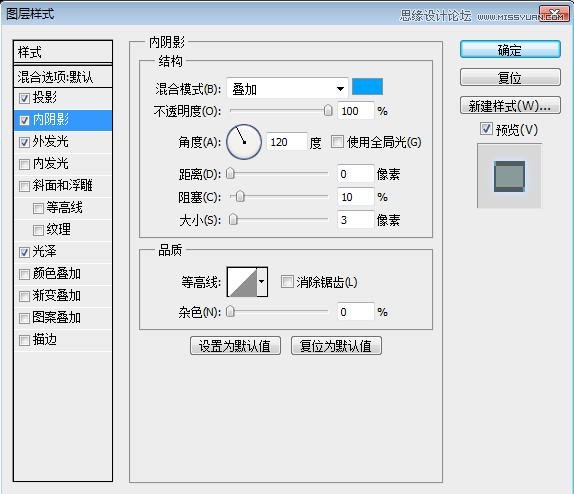This screenshot has width=574, height=494.
Task: Enable the 图案叠加 pattern overlay checkbox
Action: pos(24,318)
